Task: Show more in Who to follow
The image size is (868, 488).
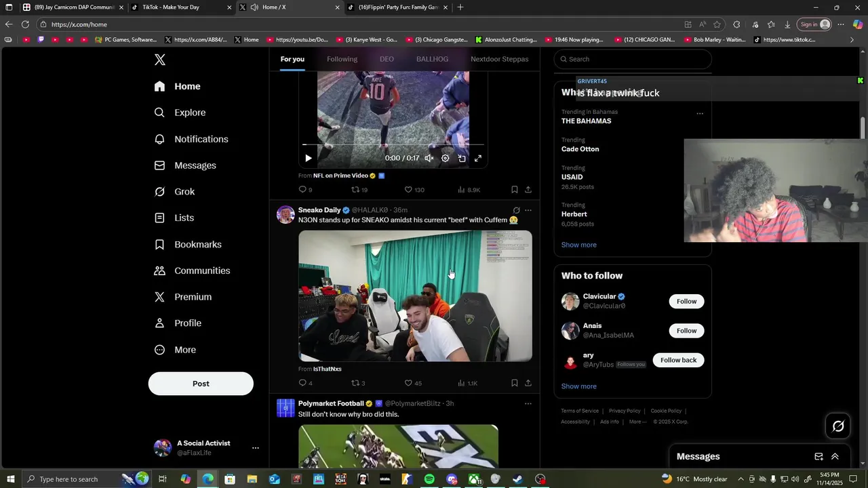Action: 578,386
